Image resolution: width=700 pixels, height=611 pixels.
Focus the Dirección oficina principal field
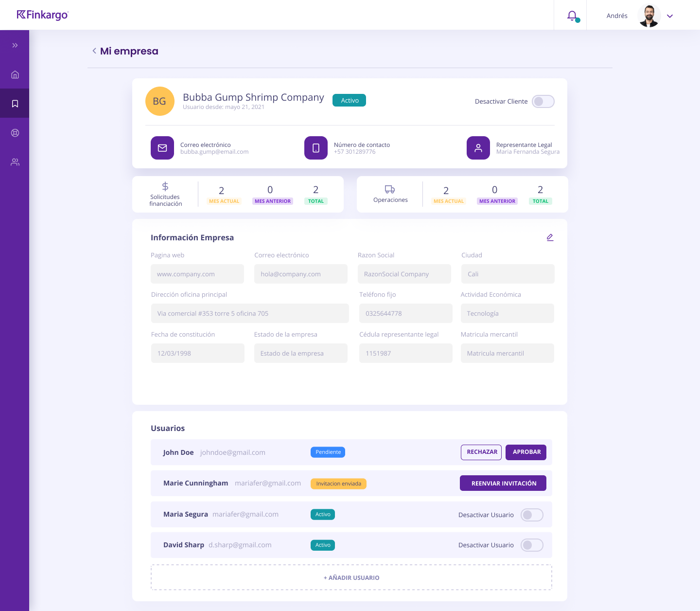coord(250,313)
